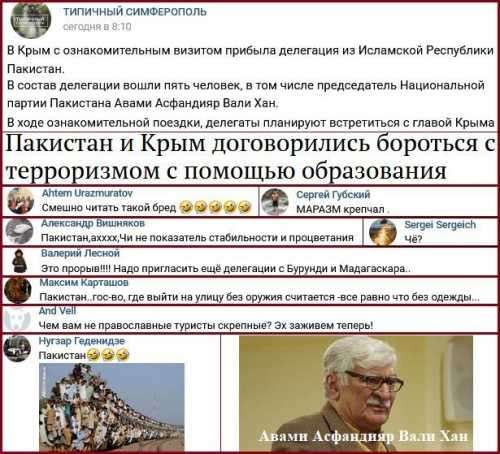Open Нугзар Геденидзе's avatar
Viewport: 500px width, 454px height.
coord(17,349)
